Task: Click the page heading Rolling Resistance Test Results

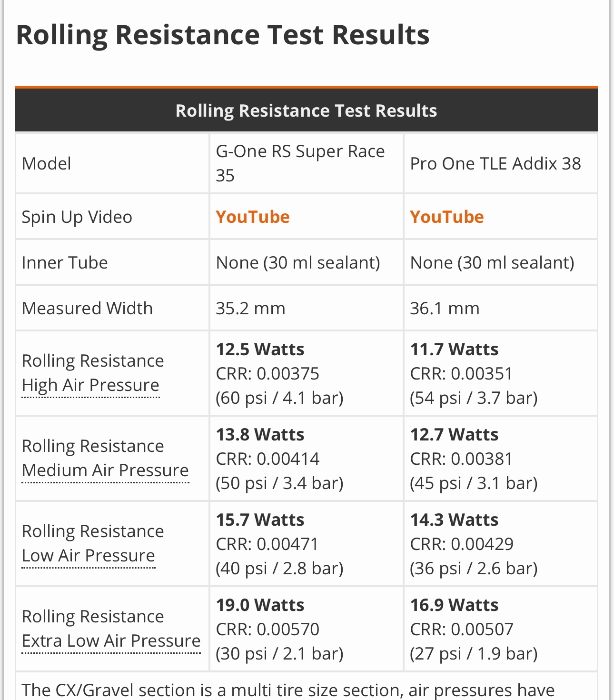Action: (x=223, y=35)
